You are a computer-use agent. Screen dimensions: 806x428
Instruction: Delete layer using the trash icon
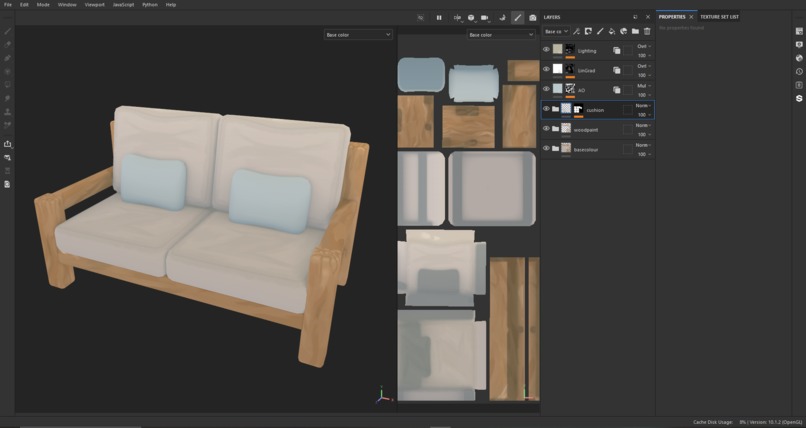[x=647, y=31]
